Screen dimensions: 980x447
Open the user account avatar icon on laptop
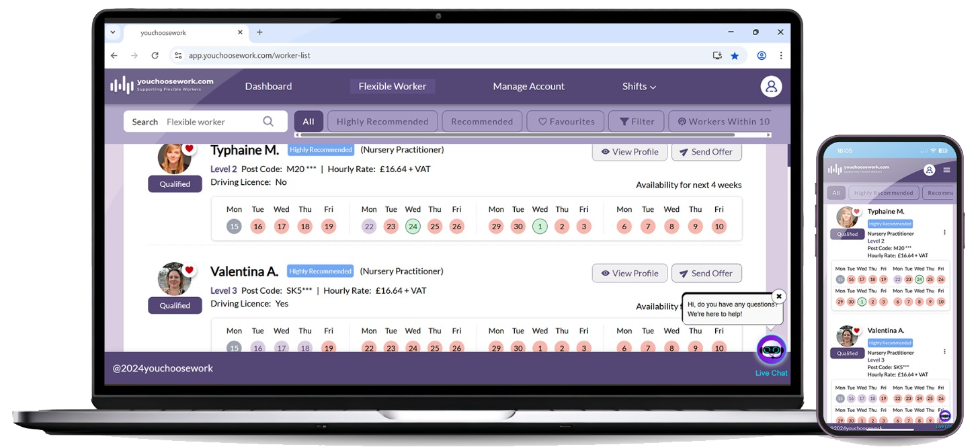point(771,86)
